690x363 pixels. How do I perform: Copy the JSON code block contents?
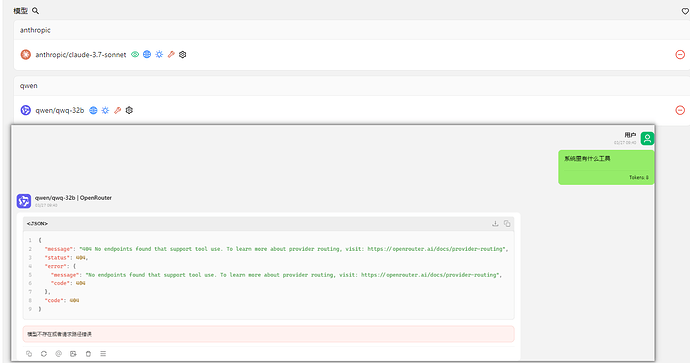[x=507, y=224]
